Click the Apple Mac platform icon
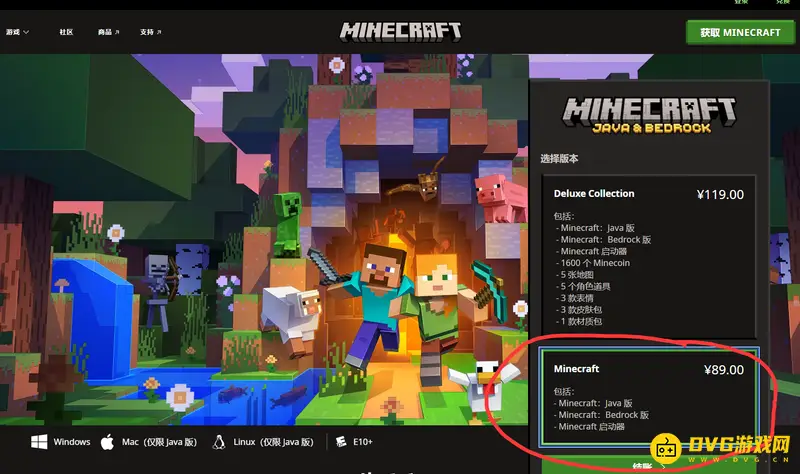Image resolution: width=800 pixels, height=474 pixels. click(108, 441)
